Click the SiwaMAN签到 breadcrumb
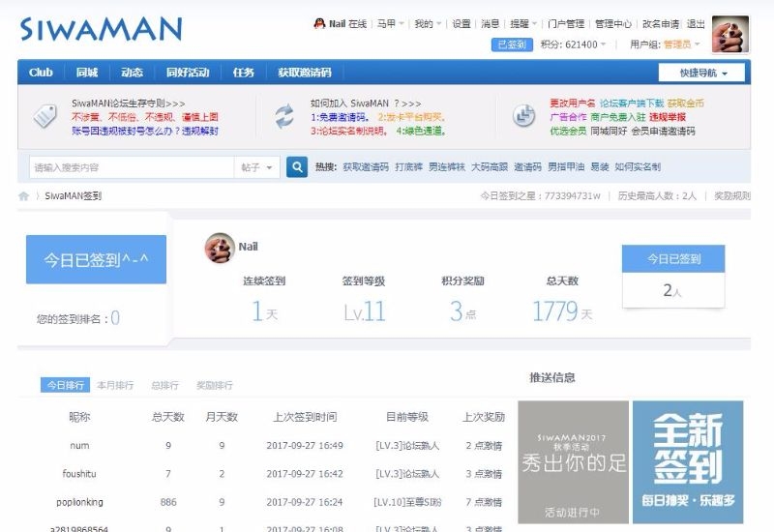This screenshot has width=774, height=532. tap(74, 196)
